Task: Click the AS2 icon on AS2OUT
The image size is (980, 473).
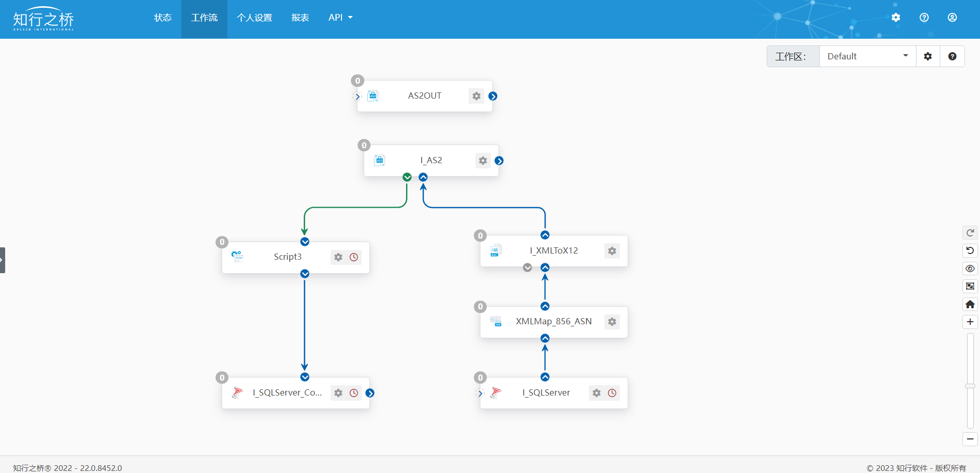Action: (373, 96)
